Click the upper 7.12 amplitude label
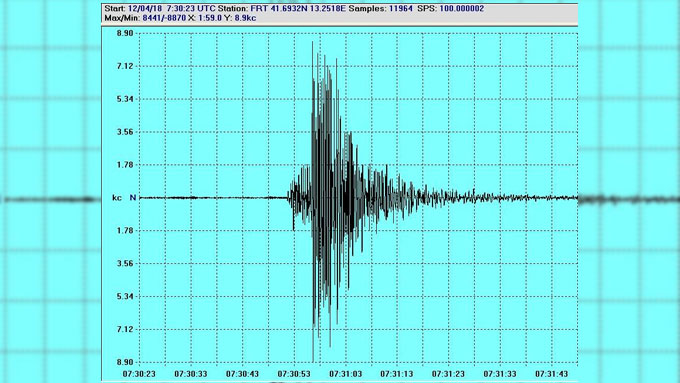Image resolution: width=680 pixels, height=383 pixels. [x=125, y=66]
